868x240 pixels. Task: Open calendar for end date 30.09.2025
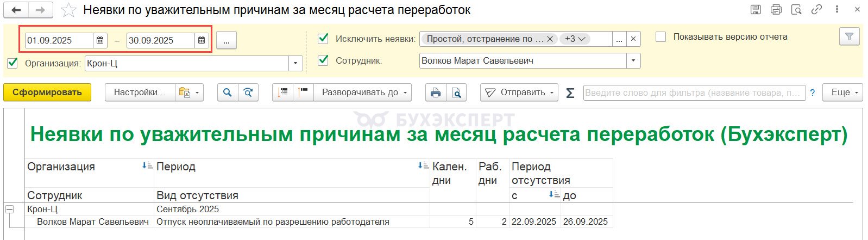(202, 40)
